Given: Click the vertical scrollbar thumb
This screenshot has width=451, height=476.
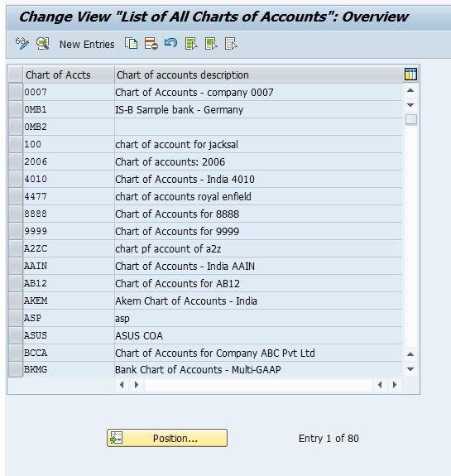Looking at the screenshot, I should (411, 119).
